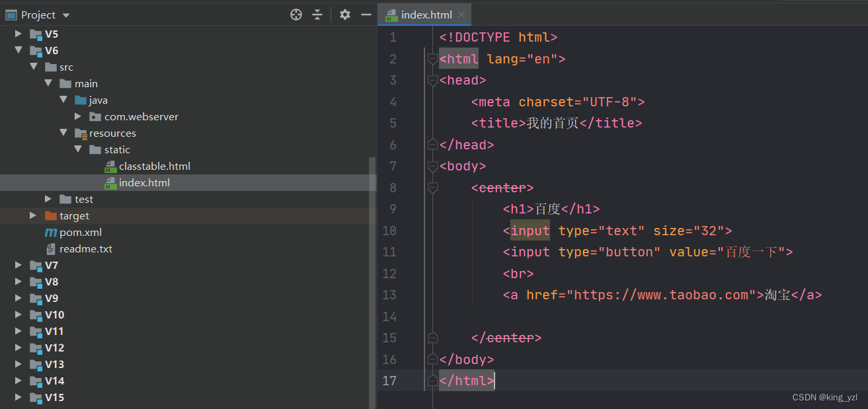Viewport: 868px width, 409px height.
Task: Expand the test folder
Action: click(x=48, y=199)
